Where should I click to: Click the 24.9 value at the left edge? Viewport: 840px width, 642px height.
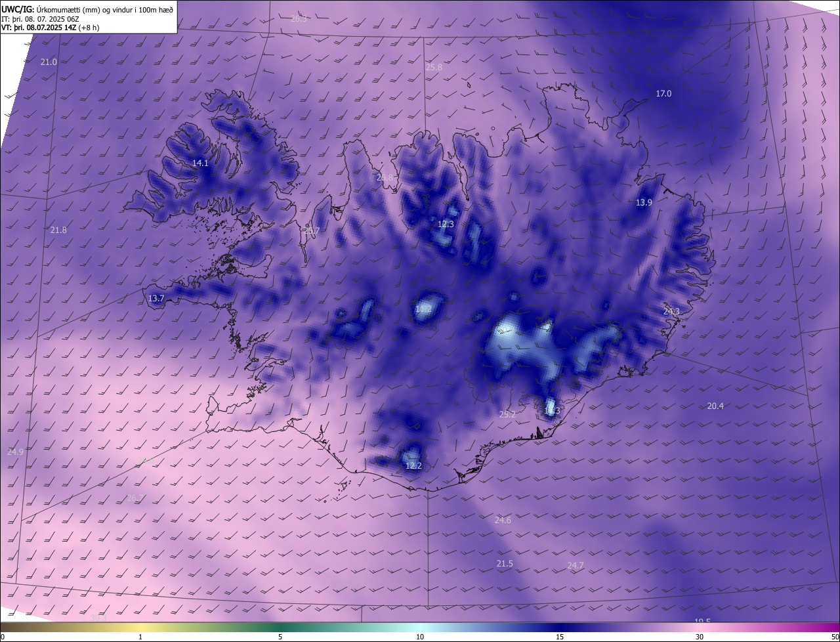[15, 452]
